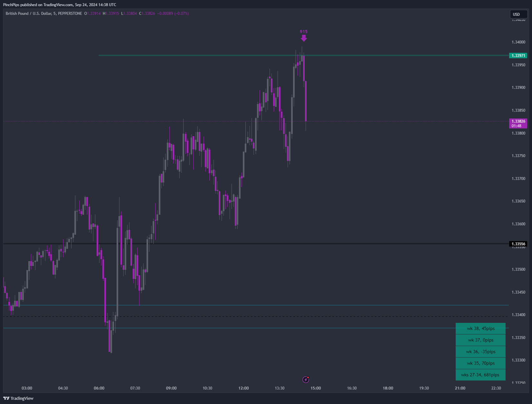Select the 1.33971 green price label
Image resolution: width=532 pixels, height=404 pixels.
[x=518, y=56]
